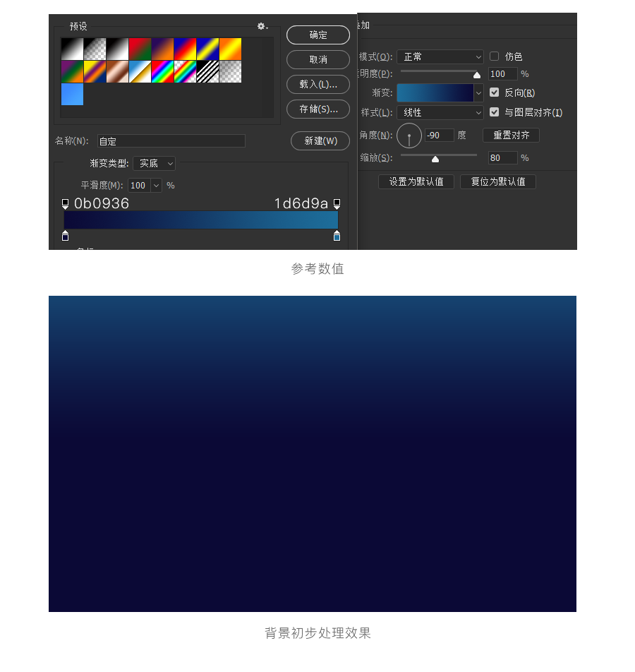Click the 新建(W) new button
The width and height of the screenshot is (635, 672).
[320, 141]
